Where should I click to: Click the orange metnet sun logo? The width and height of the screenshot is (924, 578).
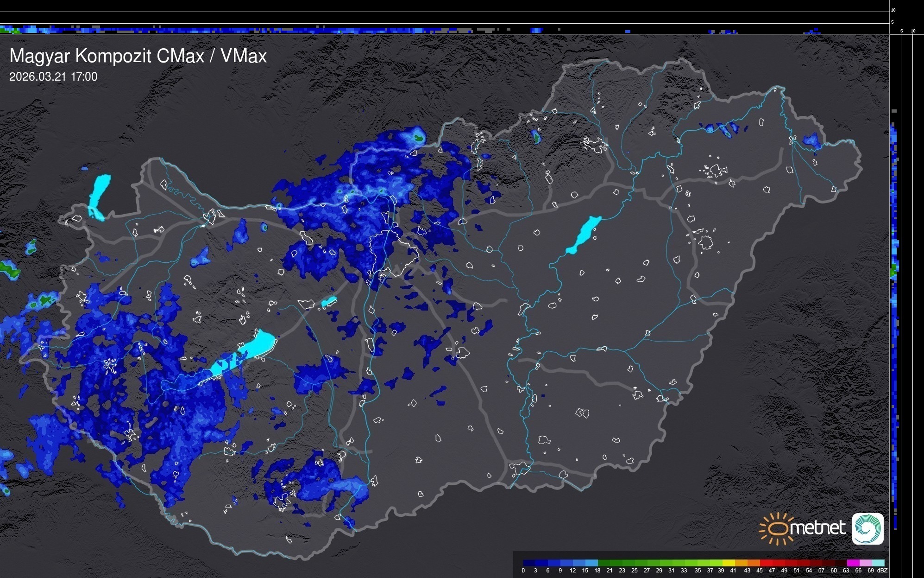click(x=778, y=528)
